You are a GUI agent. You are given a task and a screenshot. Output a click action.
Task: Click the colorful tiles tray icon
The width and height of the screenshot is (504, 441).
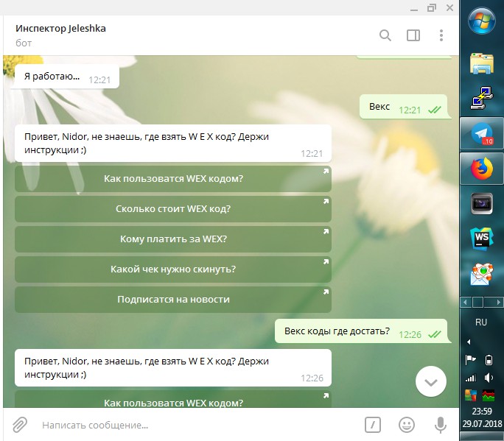470,395
